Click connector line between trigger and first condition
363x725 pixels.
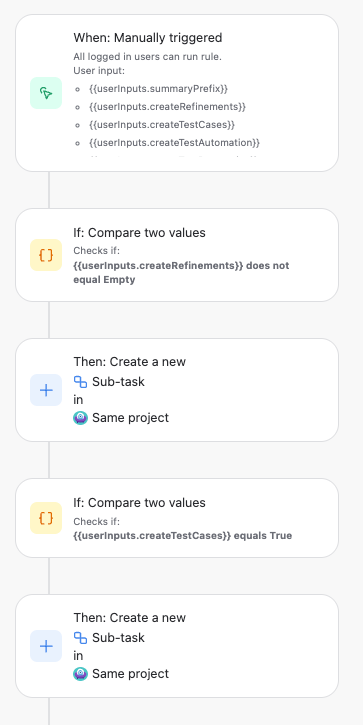tap(49, 190)
